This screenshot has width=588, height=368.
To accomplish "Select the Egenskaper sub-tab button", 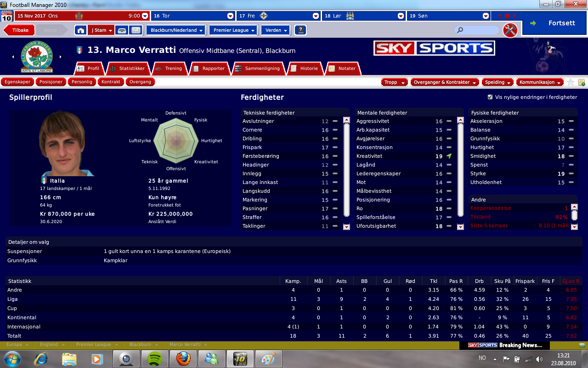I will [17, 82].
